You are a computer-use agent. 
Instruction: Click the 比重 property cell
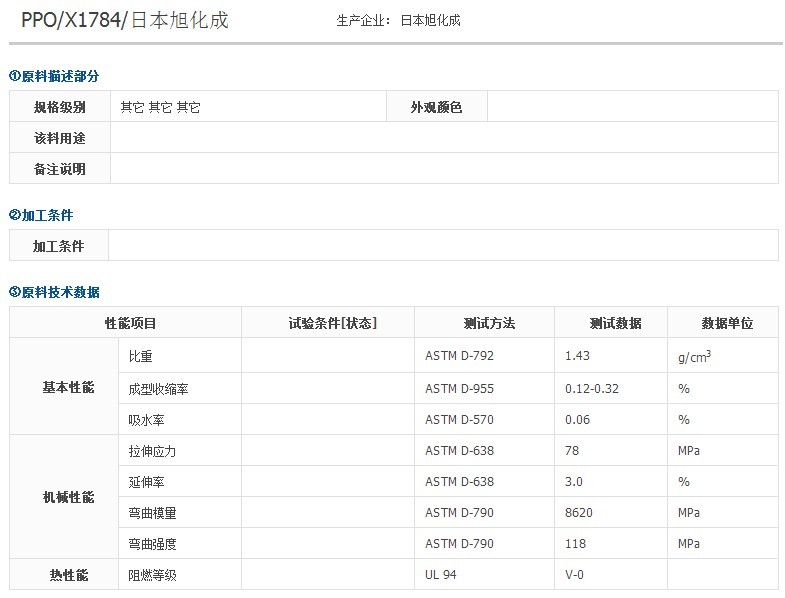point(180,356)
